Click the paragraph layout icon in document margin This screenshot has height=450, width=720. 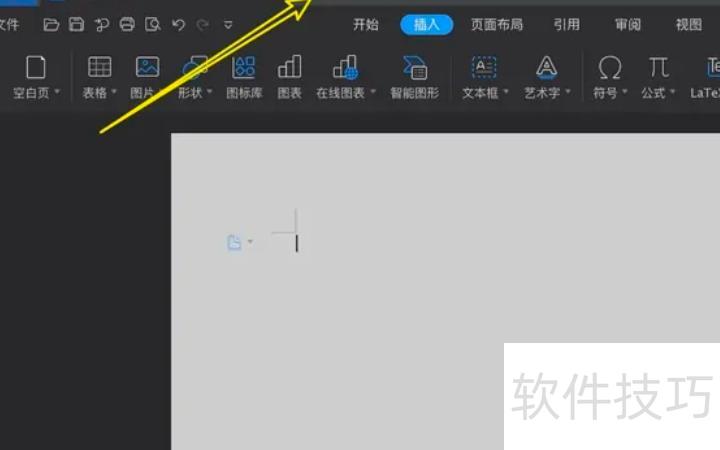click(x=234, y=242)
